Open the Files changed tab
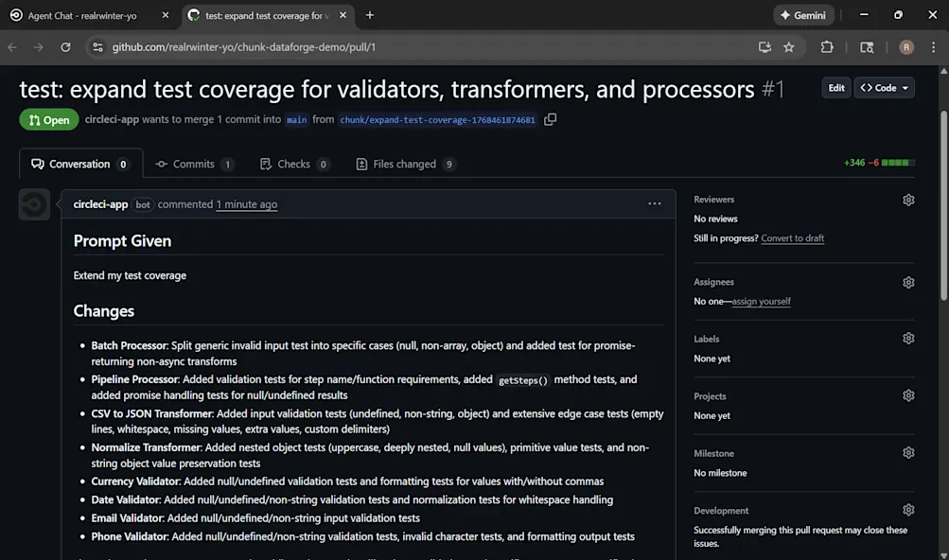949x560 pixels. (x=406, y=164)
